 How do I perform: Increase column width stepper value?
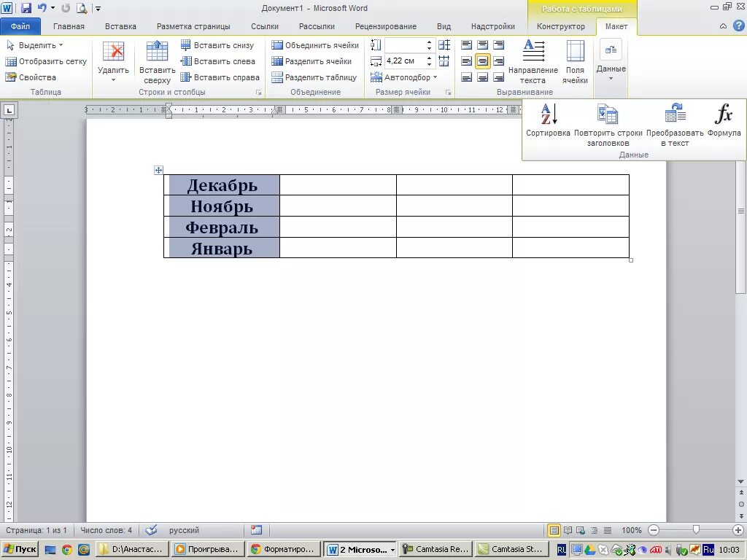click(x=429, y=58)
